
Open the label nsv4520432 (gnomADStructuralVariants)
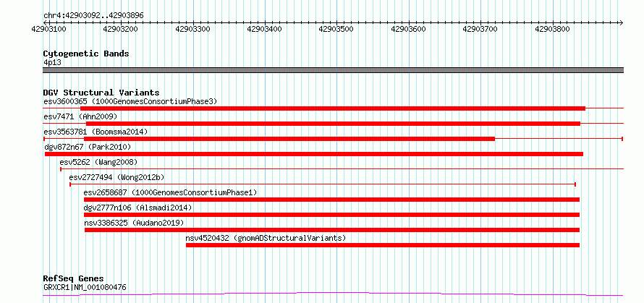[266, 238]
